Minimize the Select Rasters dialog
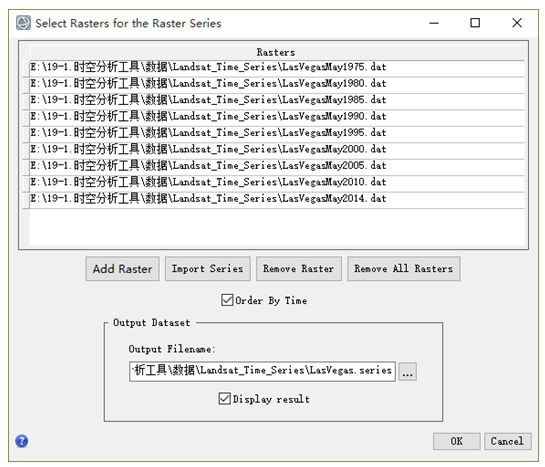This screenshot has width=545, height=467. point(434,23)
